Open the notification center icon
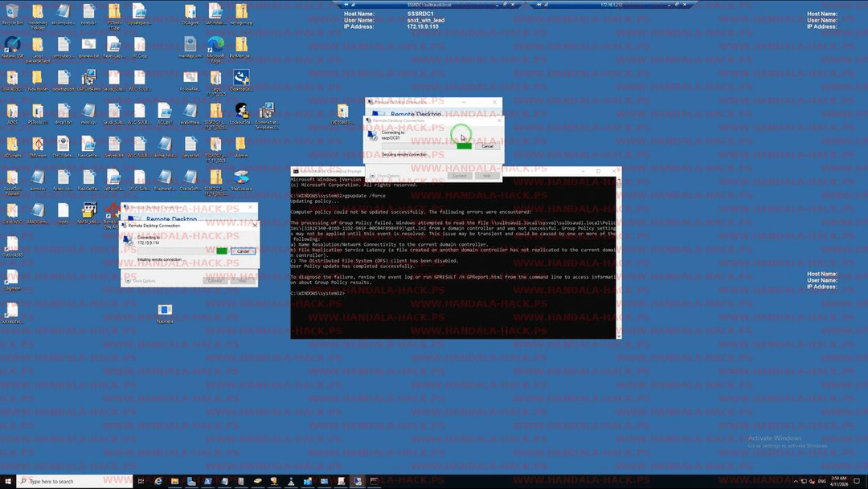Viewport: 868px width, 489px height. [x=857, y=481]
